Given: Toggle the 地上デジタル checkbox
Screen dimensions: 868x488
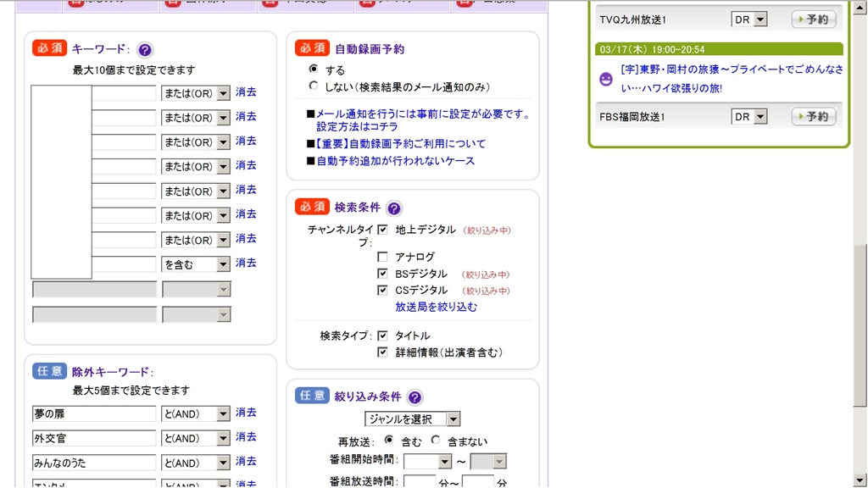Looking at the screenshot, I should pyautogui.click(x=382, y=229).
